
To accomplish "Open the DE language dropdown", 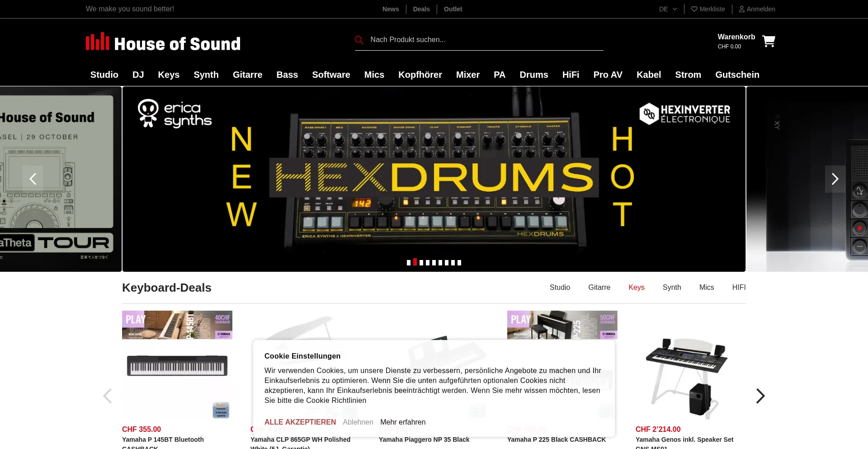I will tap(668, 9).
